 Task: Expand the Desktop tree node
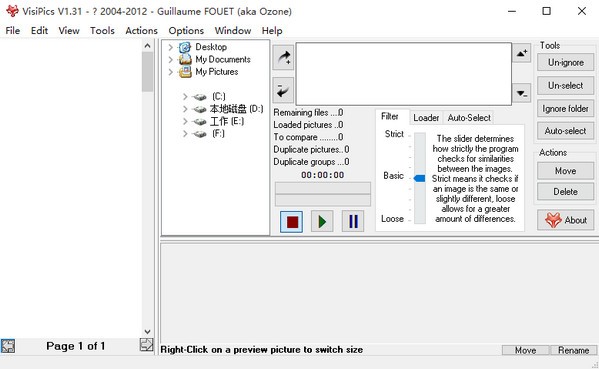(x=170, y=47)
